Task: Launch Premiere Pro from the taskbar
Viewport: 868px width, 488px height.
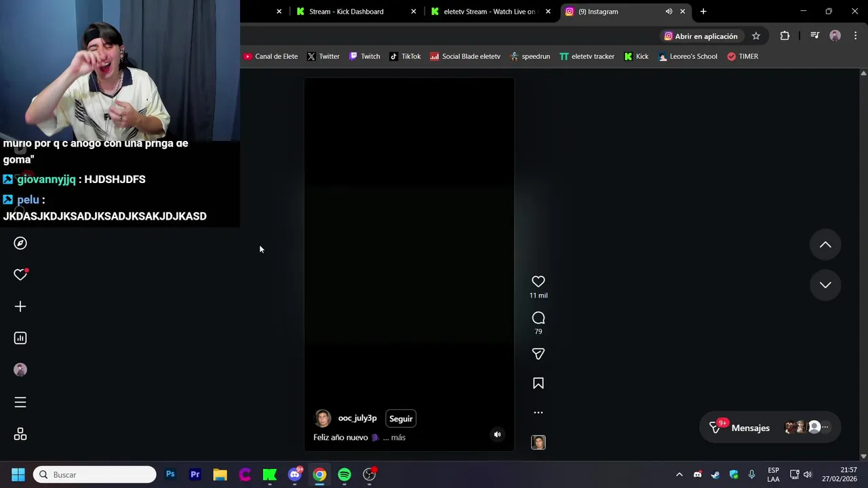Action: click(x=195, y=474)
